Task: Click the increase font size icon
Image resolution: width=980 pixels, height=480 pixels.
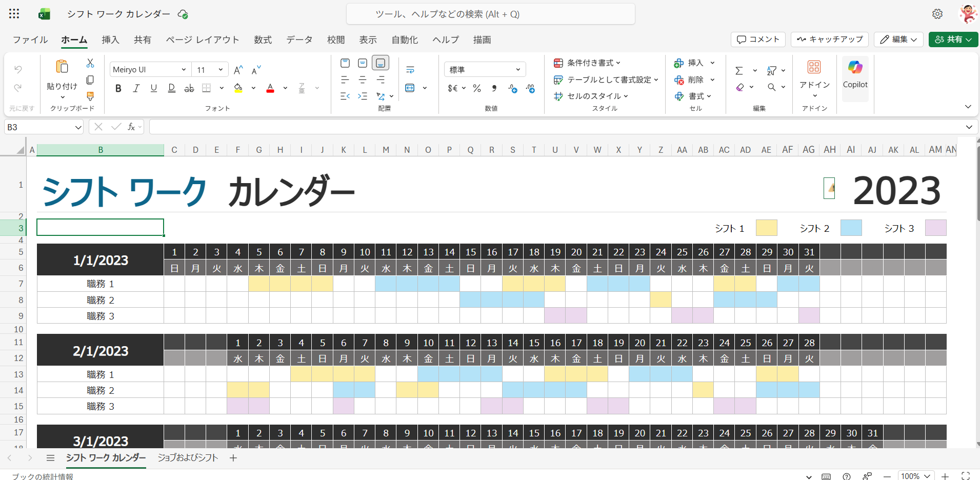Action: 238,70
